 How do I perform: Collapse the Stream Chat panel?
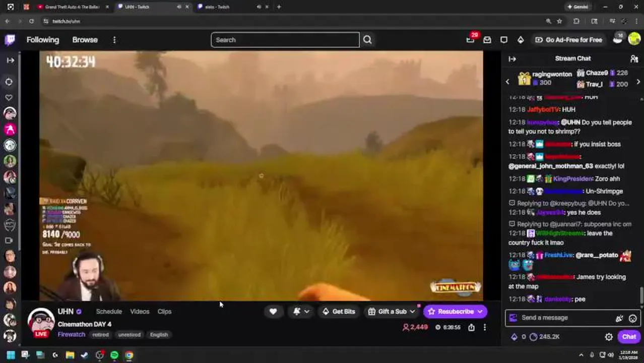(x=512, y=59)
